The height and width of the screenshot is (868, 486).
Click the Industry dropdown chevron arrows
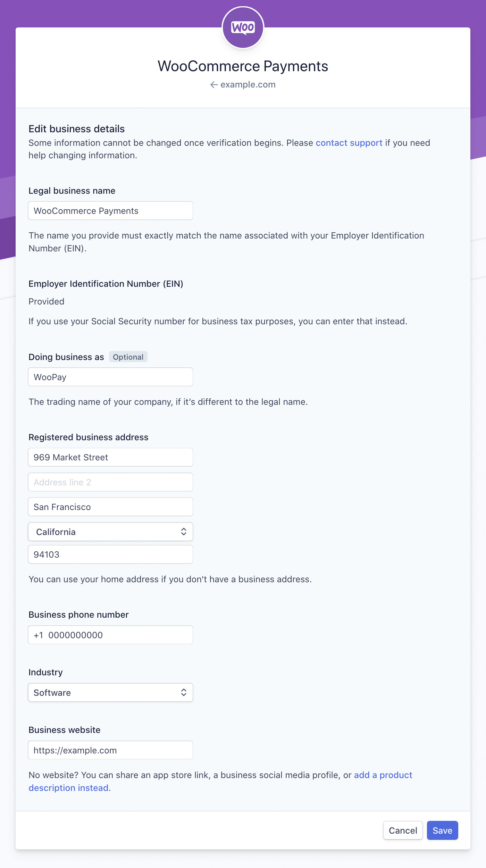(184, 693)
